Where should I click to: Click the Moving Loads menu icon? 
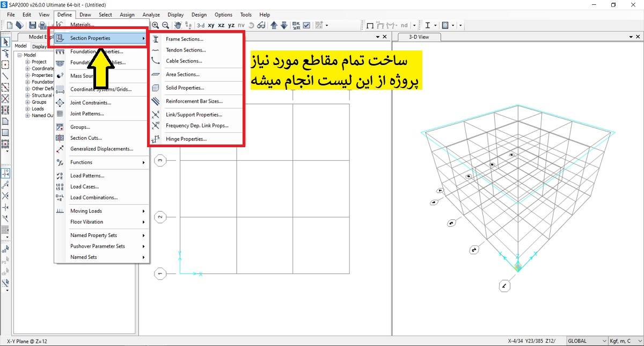point(60,211)
